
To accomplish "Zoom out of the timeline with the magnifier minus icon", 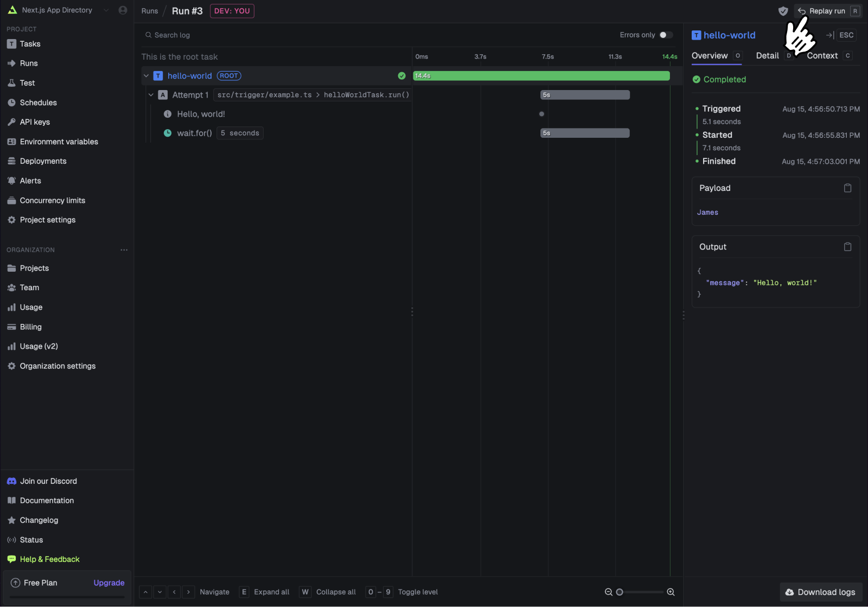I will (x=609, y=592).
